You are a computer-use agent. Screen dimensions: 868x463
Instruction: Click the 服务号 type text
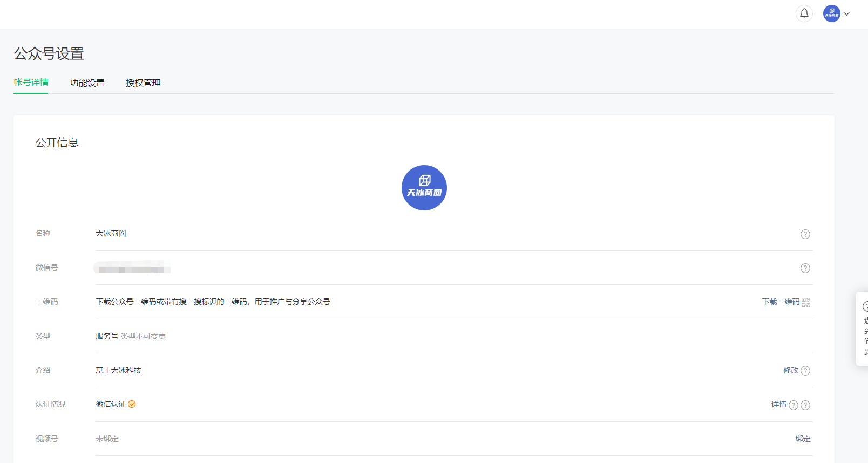click(x=107, y=336)
